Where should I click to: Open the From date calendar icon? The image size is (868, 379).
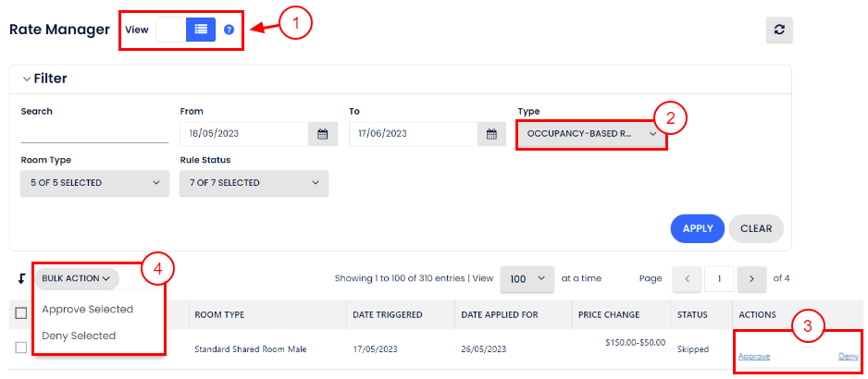(322, 134)
